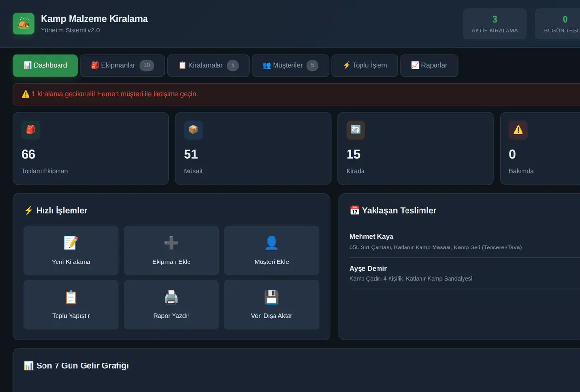580x392 pixels.
Task: Click the Yeni Kiralama label
Action: tap(71, 262)
